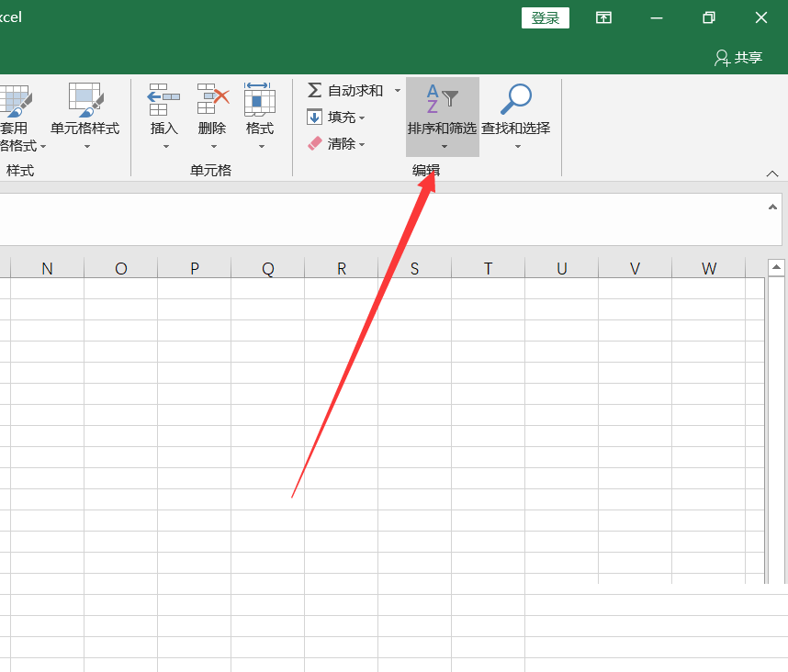Open ribbon display options icon
The image size is (788, 672).
603,18
